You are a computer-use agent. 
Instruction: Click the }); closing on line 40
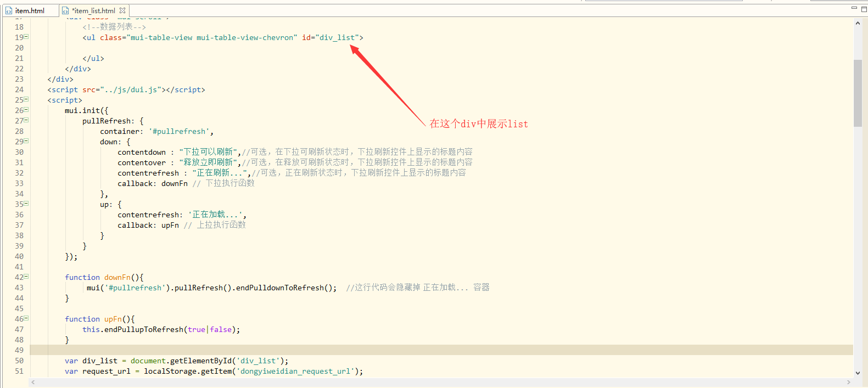click(x=71, y=256)
